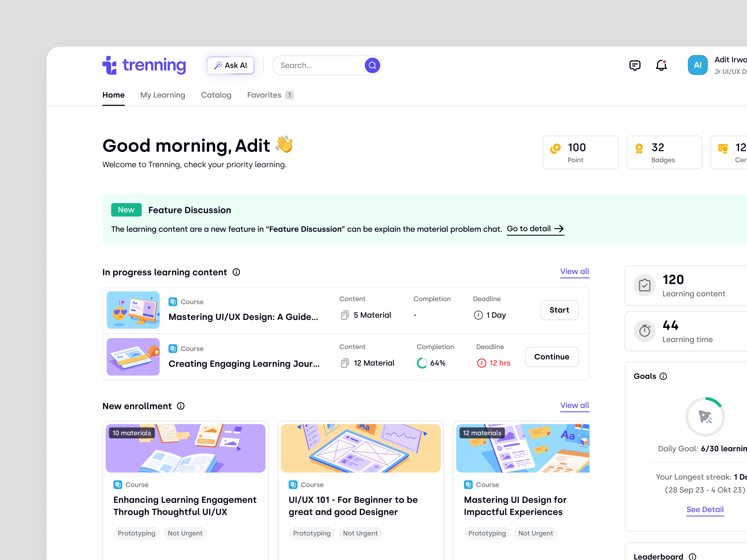Switch to the My Learning tab
747x560 pixels.
click(163, 95)
